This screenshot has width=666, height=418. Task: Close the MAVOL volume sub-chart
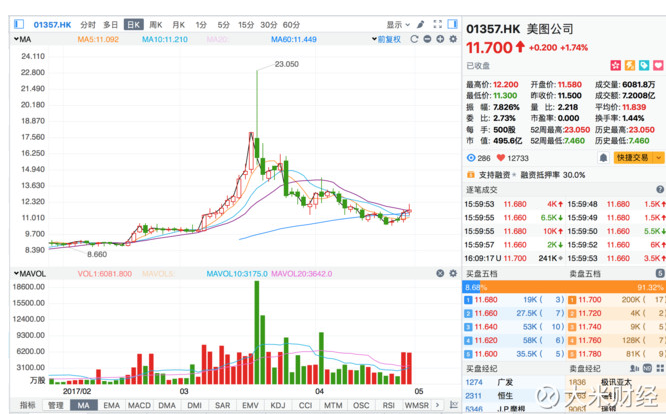[x=440, y=274]
